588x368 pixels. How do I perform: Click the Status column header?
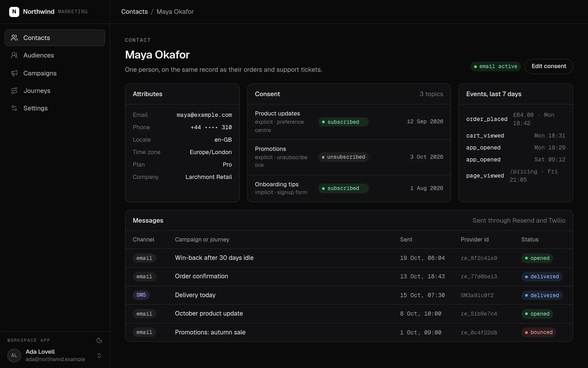[530, 239]
